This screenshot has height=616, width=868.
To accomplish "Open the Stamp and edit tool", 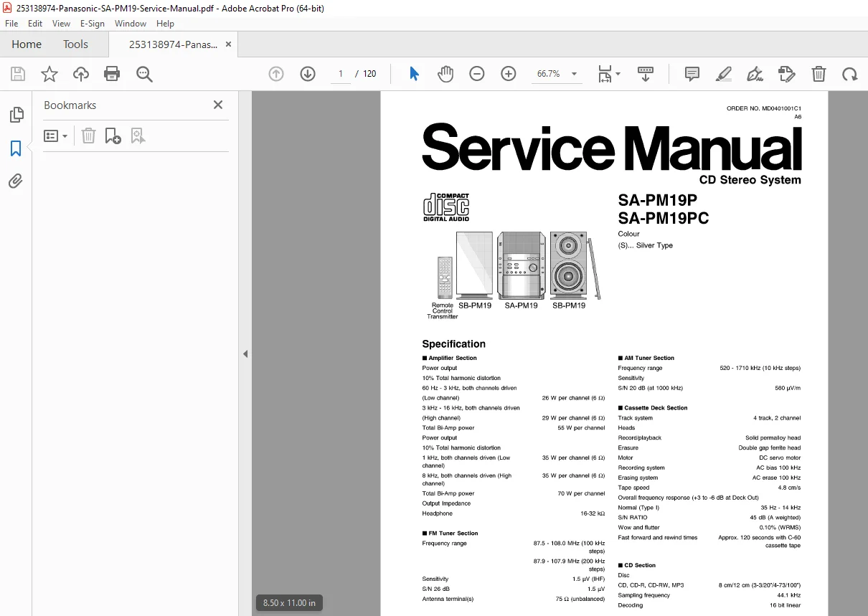I will (787, 74).
